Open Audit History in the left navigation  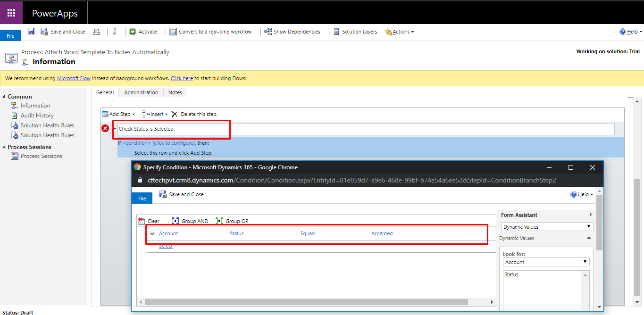37,116
